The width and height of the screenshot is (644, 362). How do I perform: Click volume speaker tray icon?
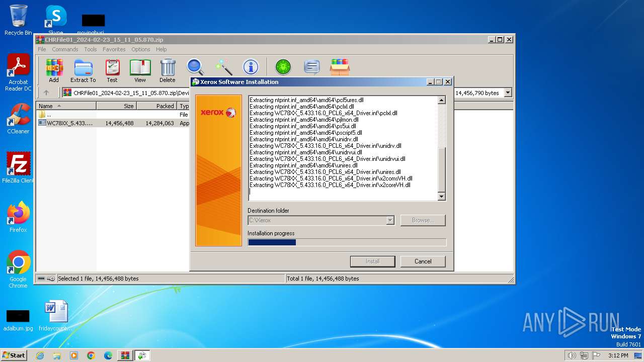[572, 355]
